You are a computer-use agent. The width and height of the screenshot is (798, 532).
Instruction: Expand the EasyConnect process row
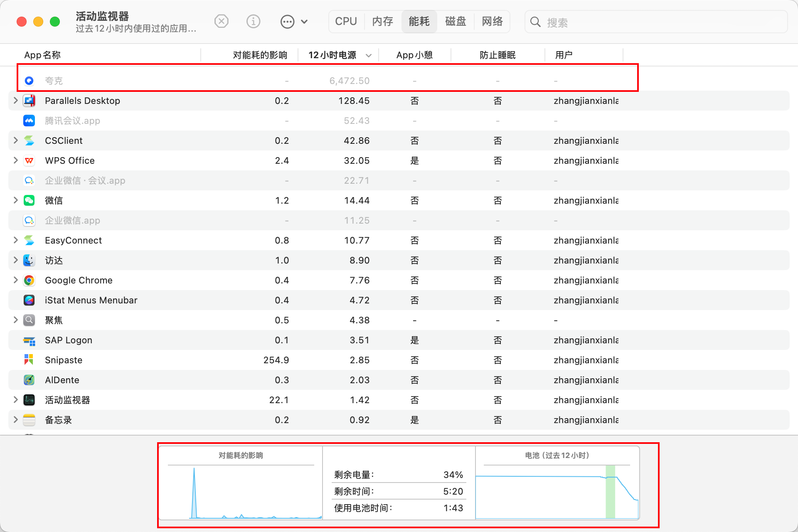(15, 240)
